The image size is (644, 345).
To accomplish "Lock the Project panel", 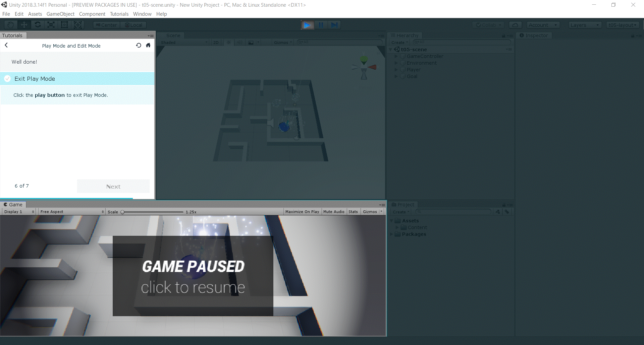I will (503, 205).
